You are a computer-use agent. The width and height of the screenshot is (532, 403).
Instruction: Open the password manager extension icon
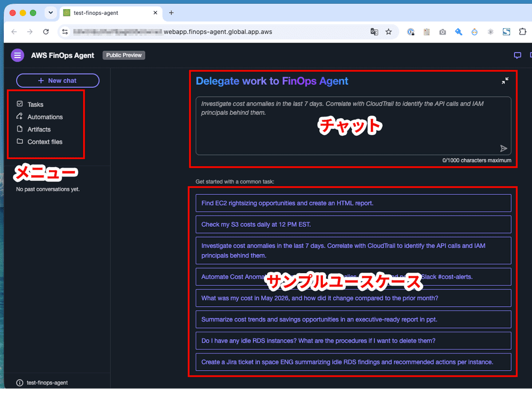[411, 32]
